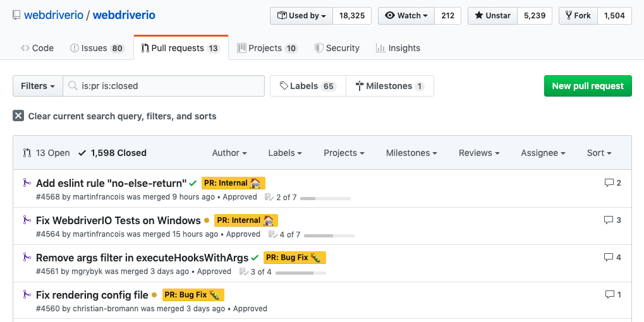Image resolution: width=644 pixels, height=322 pixels.
Task: Expand the Milestones filter dropdown
Action: pyautogui.click(x=411, y=153)
